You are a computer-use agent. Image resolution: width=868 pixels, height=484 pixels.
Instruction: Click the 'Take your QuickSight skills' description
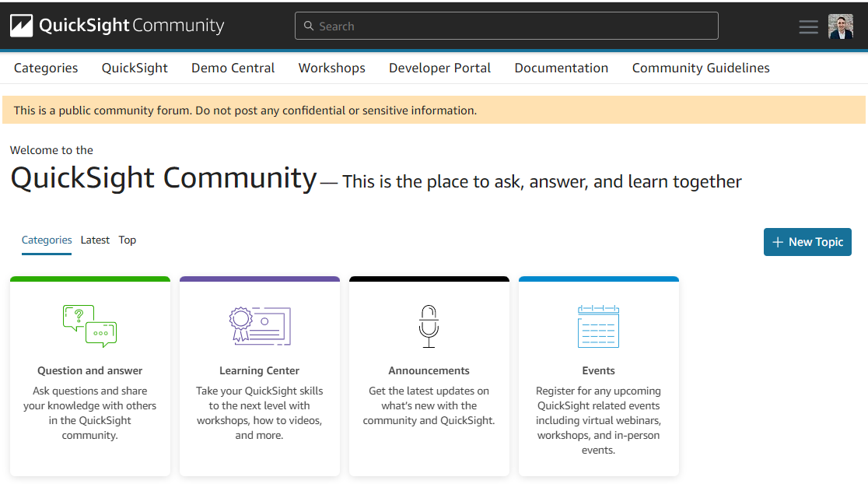(259, 413)
